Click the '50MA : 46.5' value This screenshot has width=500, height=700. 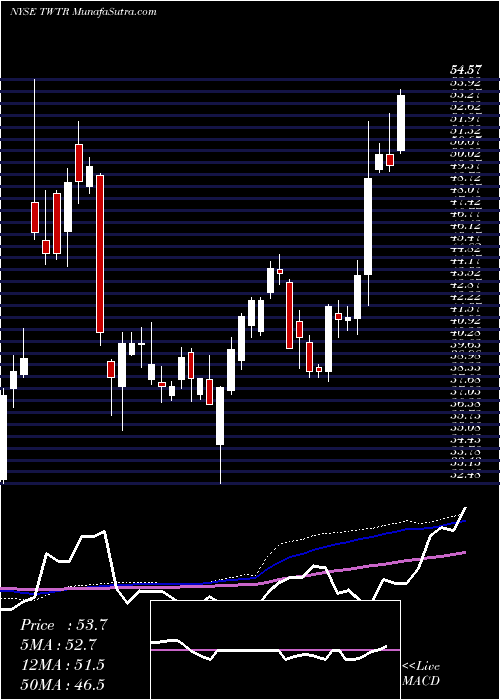pos(63,684)
